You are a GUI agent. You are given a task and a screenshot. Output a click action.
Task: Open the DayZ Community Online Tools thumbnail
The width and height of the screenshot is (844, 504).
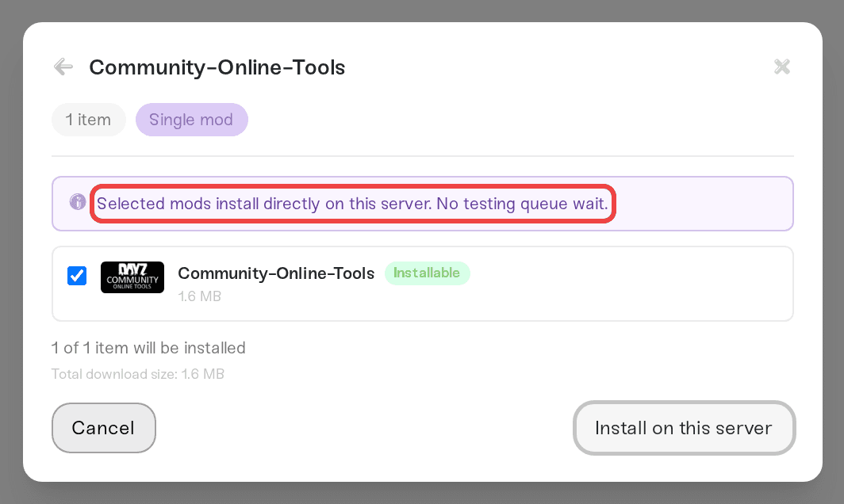pos(132,277)
